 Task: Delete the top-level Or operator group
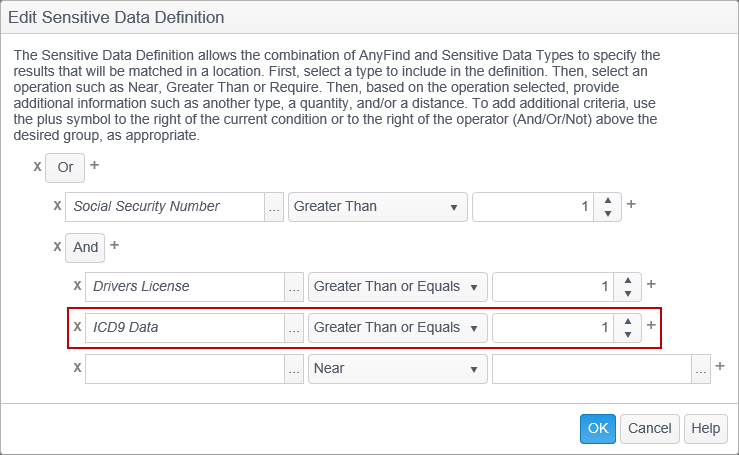[x=37, y=166]
